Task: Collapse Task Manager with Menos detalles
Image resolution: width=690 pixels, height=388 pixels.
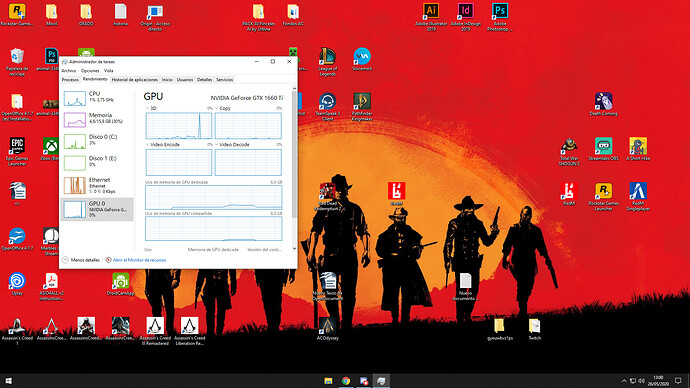Action: [81, 260]
